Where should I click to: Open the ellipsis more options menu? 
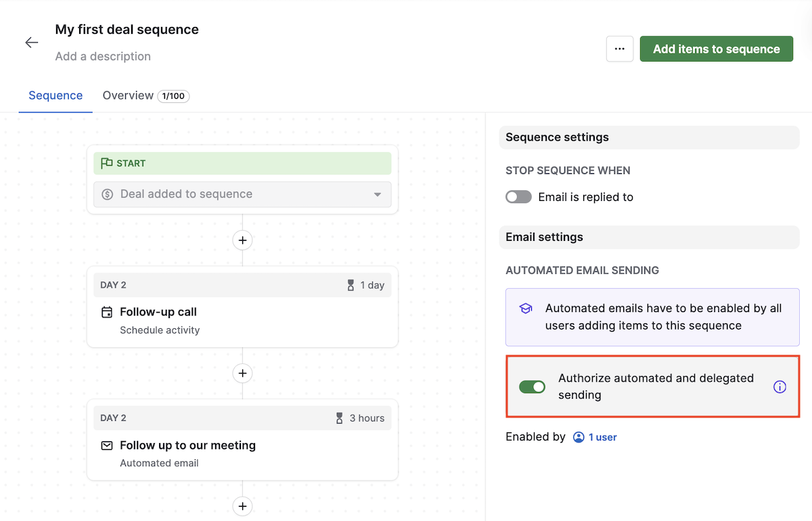pos(619,49)
